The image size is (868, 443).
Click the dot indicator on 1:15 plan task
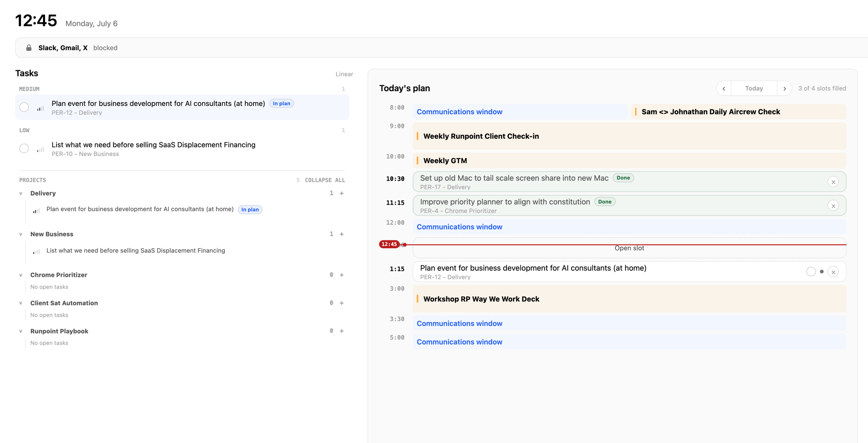(x=822, y=272)
